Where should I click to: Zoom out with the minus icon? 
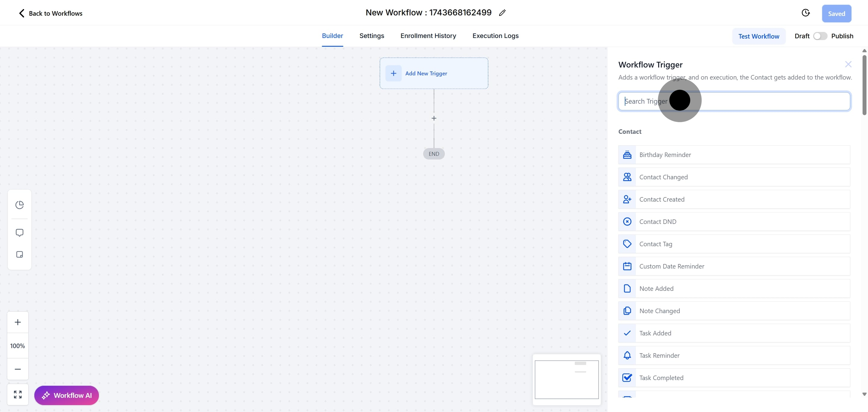[18, 369]
